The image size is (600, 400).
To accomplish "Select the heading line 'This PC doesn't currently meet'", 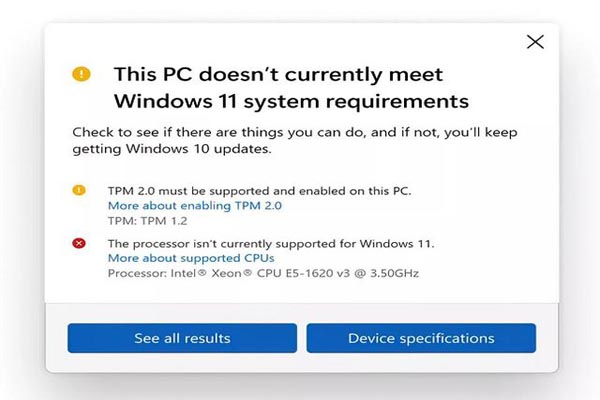I will tap(278, 74).
